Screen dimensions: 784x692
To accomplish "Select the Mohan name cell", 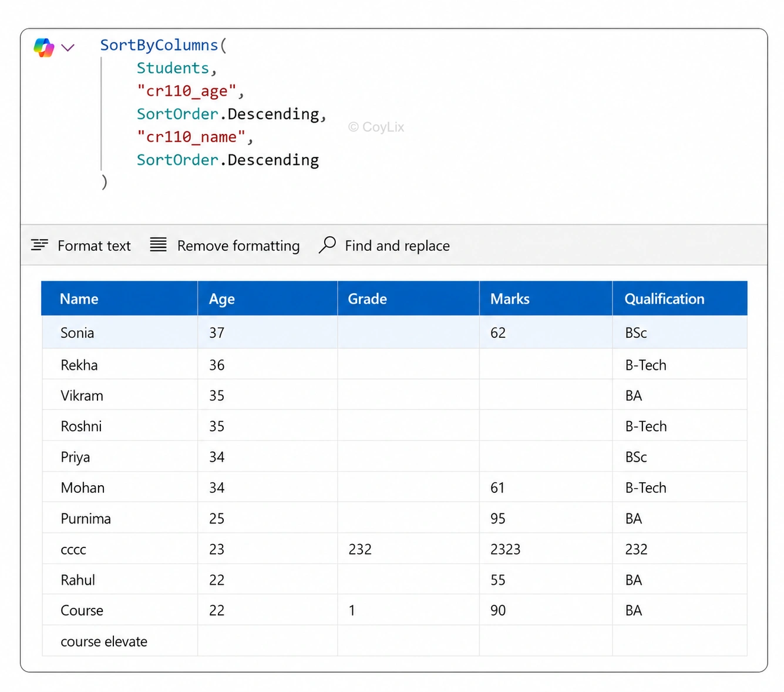I will pyautogui.click(x=120, y=487).
